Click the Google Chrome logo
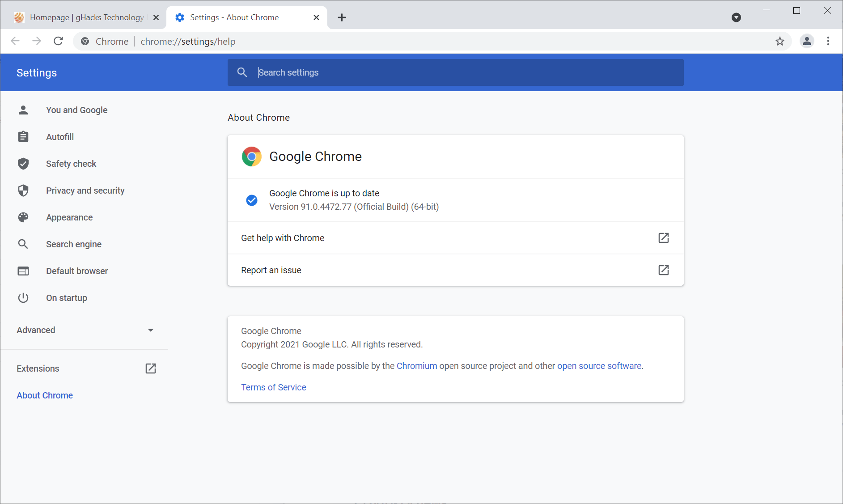 tap(252, 157)
